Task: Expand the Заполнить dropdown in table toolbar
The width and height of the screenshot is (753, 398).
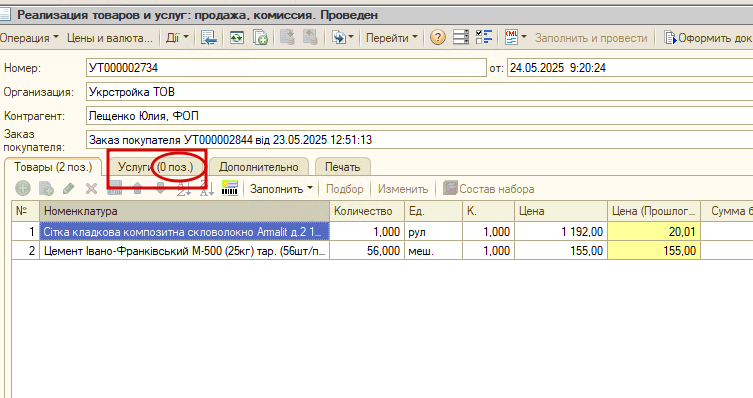Action: [281, 189]
